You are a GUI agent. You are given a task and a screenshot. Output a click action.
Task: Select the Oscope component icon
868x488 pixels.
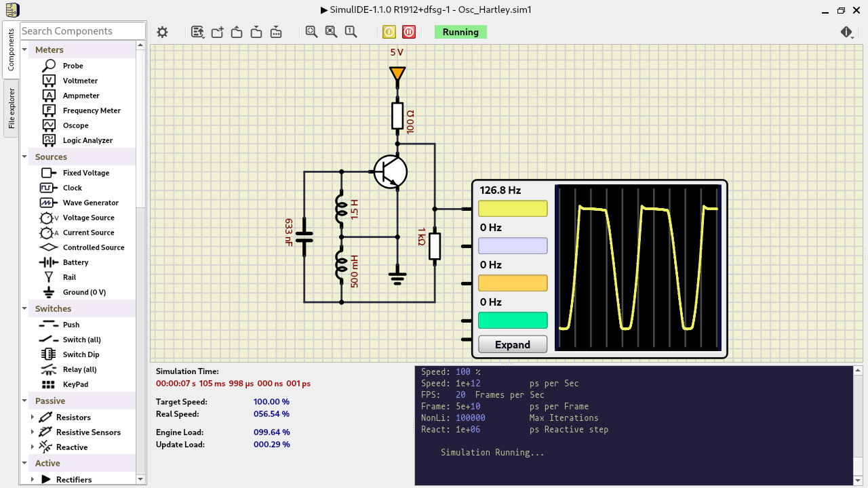49,125
